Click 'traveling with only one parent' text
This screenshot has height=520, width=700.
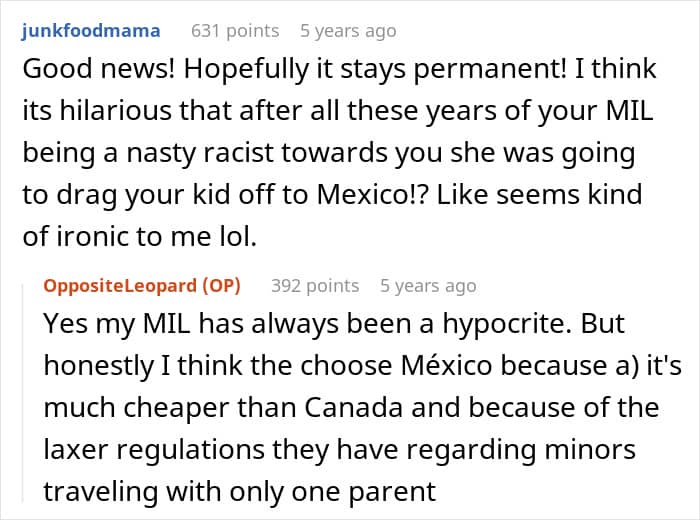tap(239, 491)
